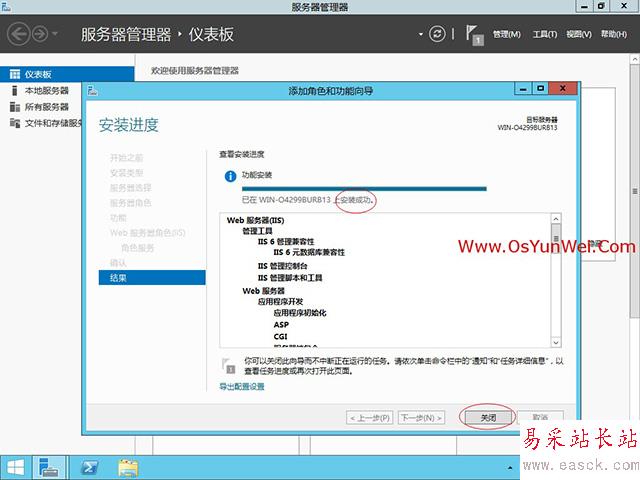Open PowerShell from the taskbar
640x480 pixels.
click(x=89, y=468)
